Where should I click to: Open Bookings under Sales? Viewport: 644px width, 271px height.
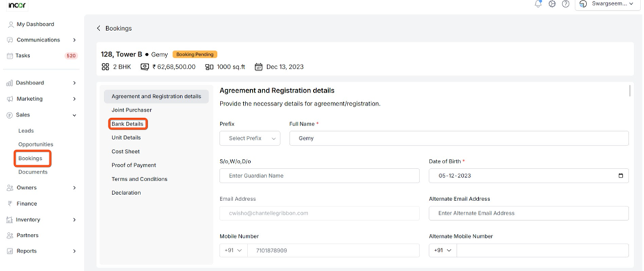click(30, 158)
